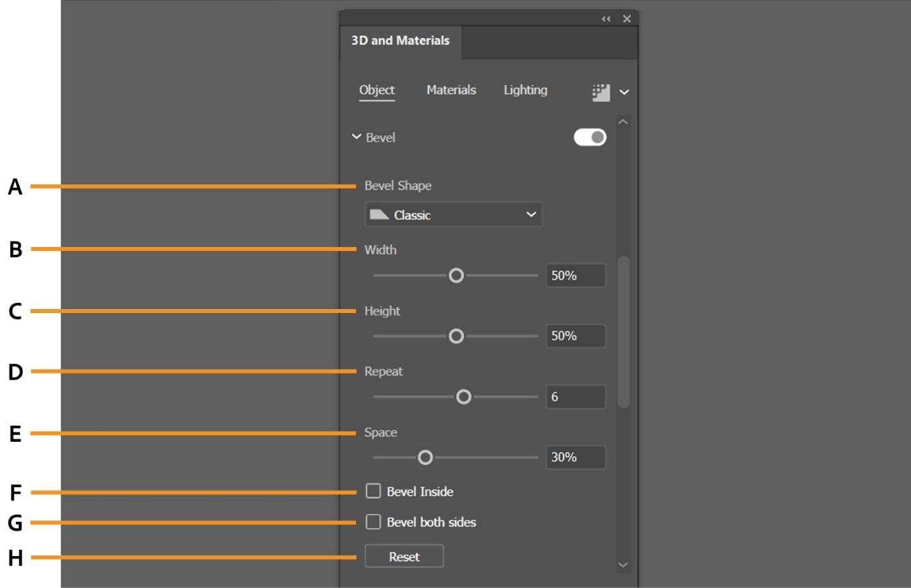Click the Height percentage input field

(x=576, y=336)
